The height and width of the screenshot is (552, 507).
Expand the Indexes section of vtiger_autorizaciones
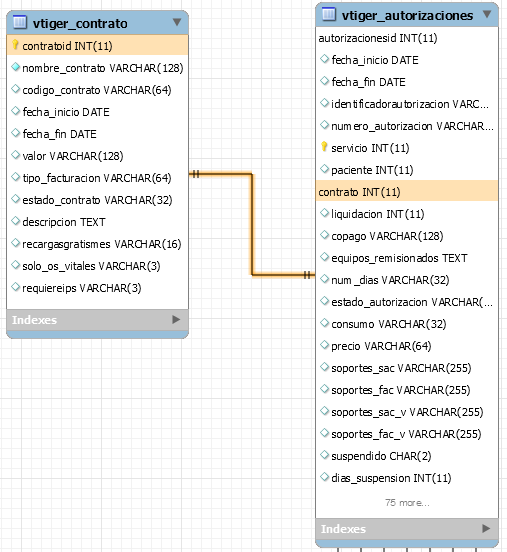point(486,528)
